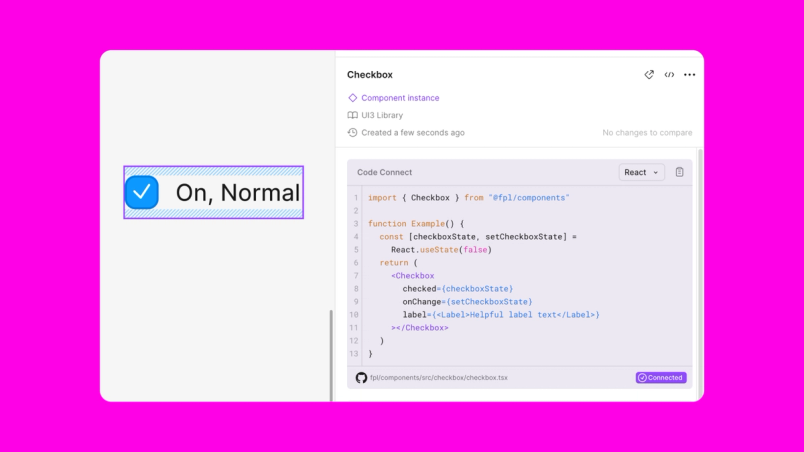The image size is (804, 452).
Task: Toggle the blue checked checkbox
Action: (x=142, y=192)
